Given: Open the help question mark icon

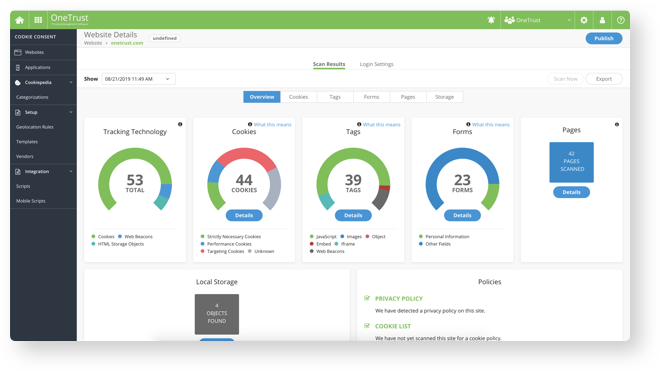Looking at the screenshot, I should pyautogui.click(x=620, y=20).
